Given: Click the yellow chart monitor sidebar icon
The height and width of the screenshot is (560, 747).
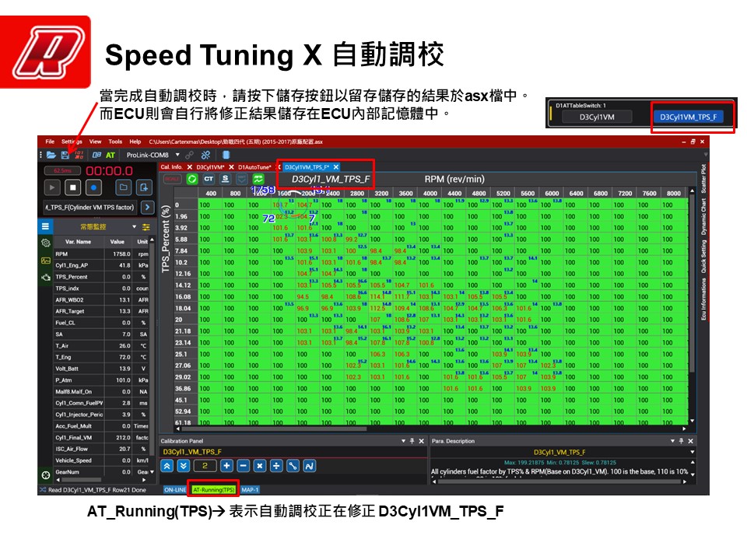Looking at the screenshot, I should tap(46, 261).
